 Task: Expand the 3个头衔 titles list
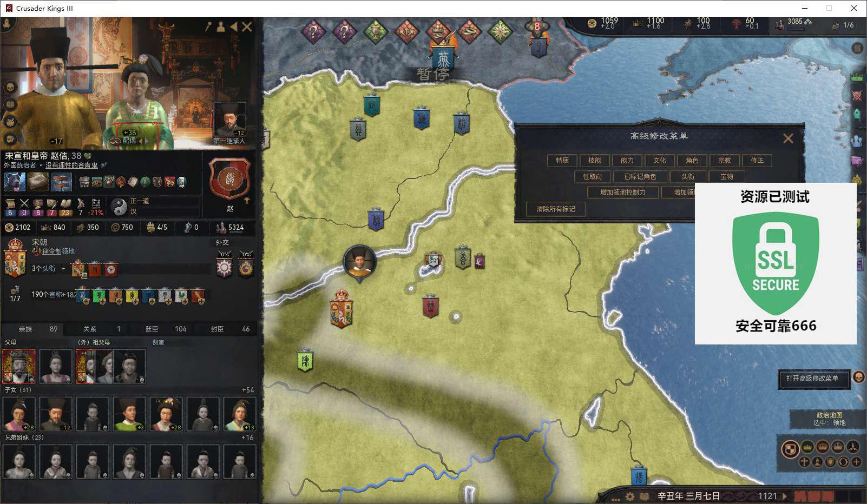coord(63,269)
